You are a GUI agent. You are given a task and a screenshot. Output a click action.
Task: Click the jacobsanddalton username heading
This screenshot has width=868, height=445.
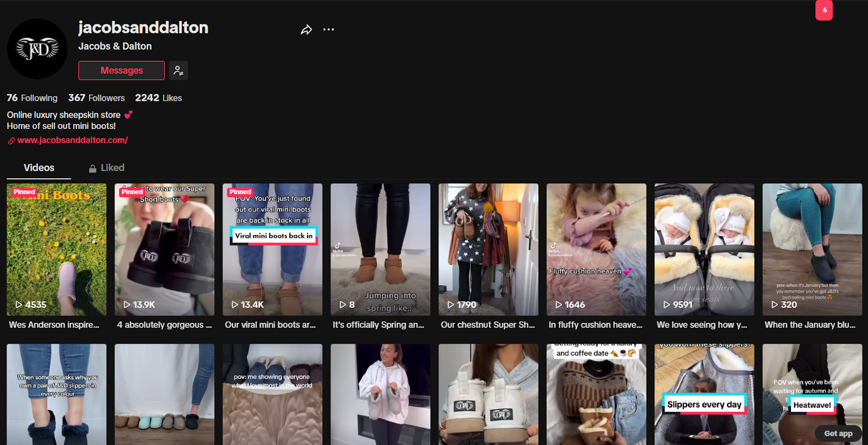coord(143,28)
